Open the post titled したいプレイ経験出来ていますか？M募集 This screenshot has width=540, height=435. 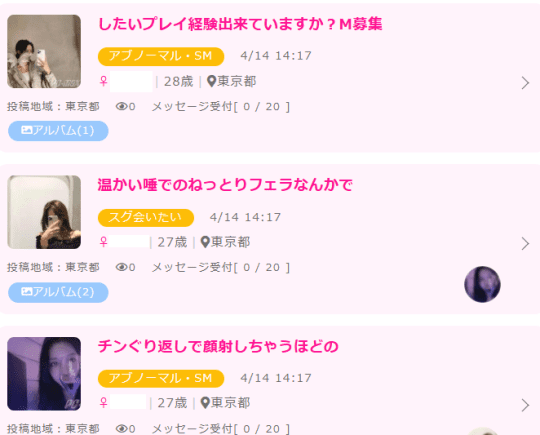tap(240, 24)
